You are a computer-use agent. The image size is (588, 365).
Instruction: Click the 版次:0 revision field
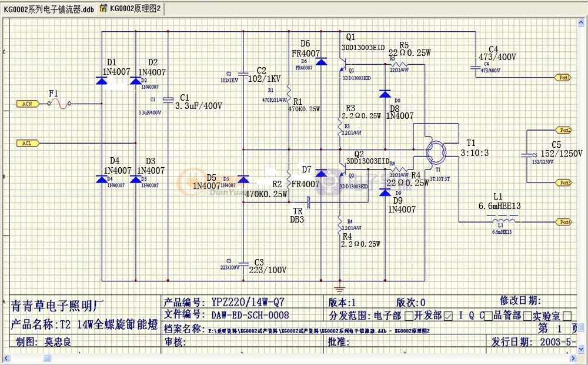411,302
